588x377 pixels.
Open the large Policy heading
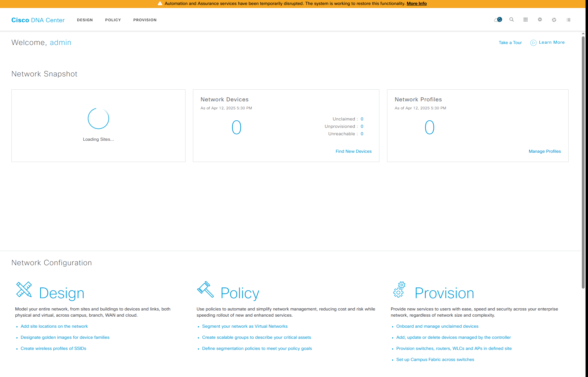tap(240, 293)
